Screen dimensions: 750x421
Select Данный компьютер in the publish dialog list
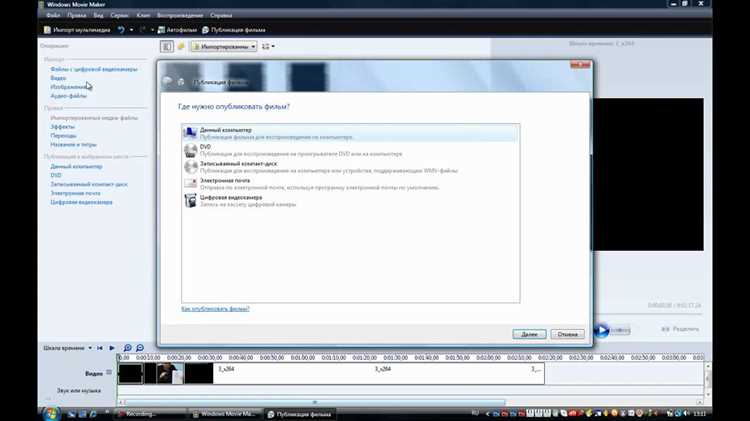(350, 133)
